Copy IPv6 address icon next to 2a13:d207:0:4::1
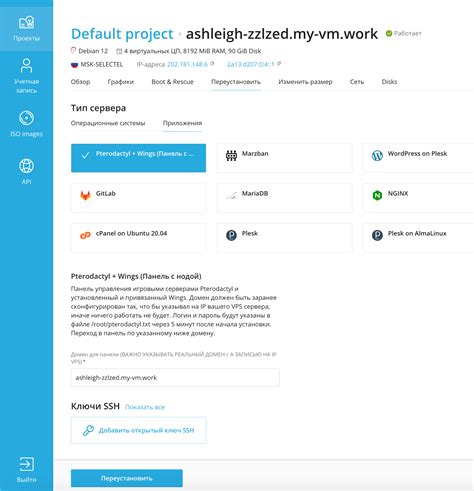Screen dimensions: 474x491 279,64
